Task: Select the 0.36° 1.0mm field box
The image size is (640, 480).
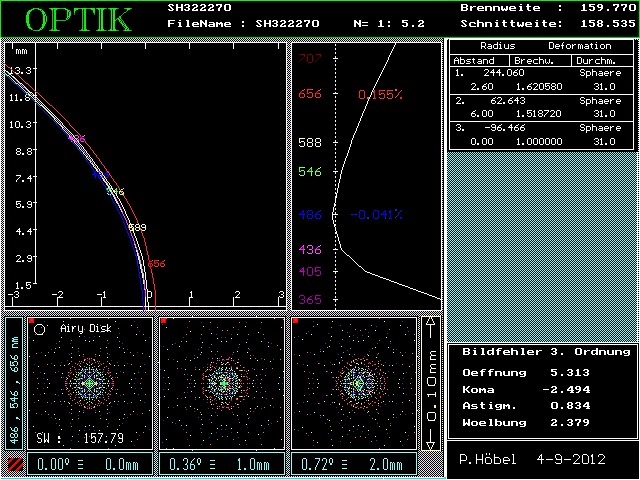Action: 219,464
